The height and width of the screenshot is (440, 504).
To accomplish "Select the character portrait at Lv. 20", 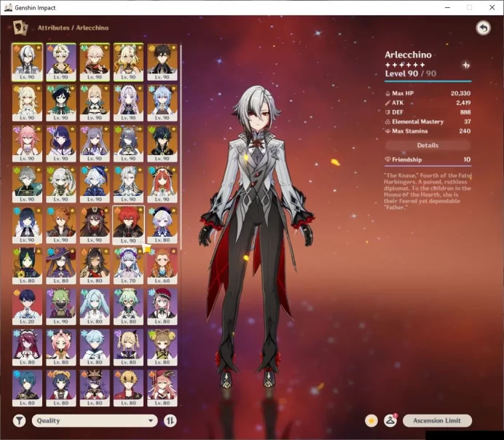I will coord(28,307).
